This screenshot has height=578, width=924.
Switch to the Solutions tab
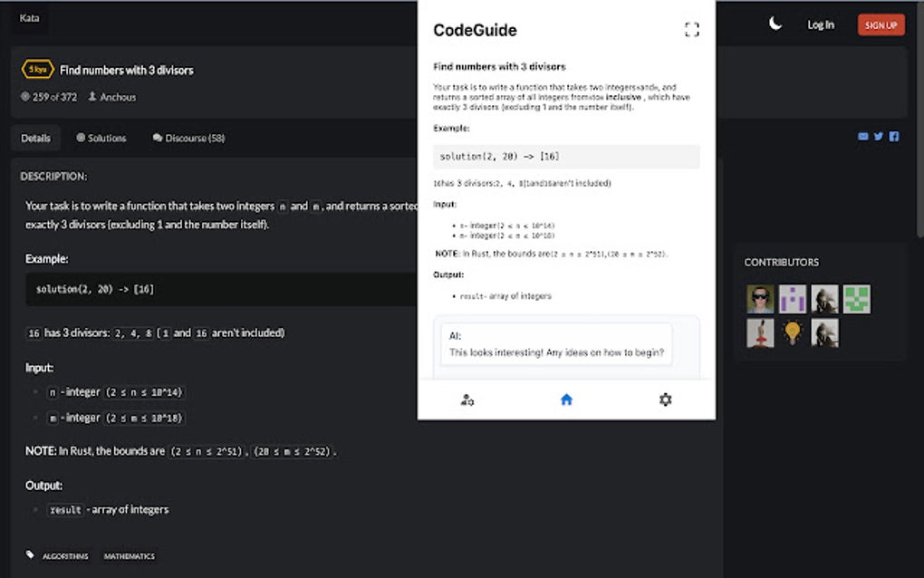click(x=101, y=138)
